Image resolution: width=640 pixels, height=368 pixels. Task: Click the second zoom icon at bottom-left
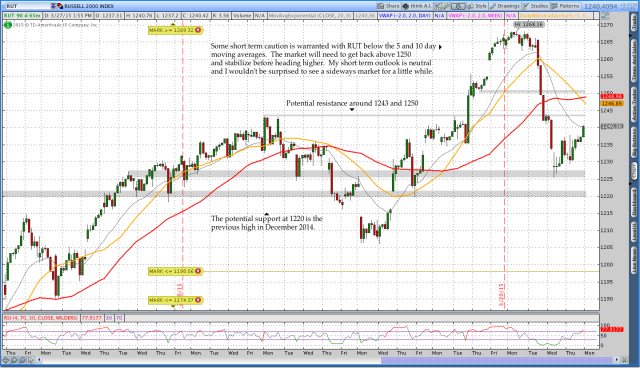click(14, 360)
